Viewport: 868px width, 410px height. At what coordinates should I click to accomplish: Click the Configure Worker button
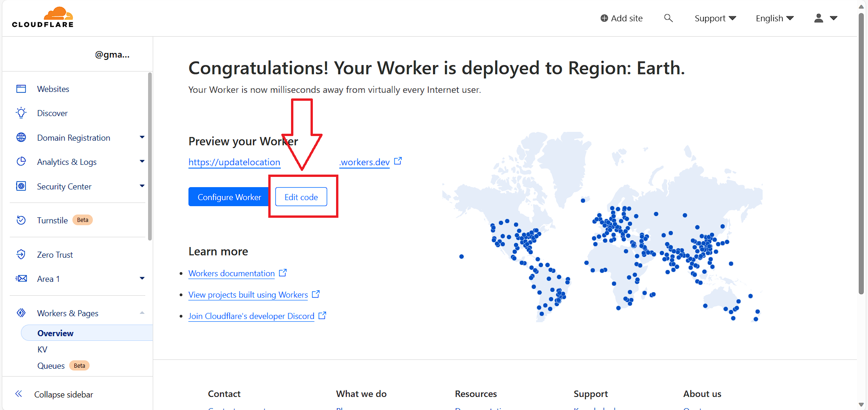(229, 197)
